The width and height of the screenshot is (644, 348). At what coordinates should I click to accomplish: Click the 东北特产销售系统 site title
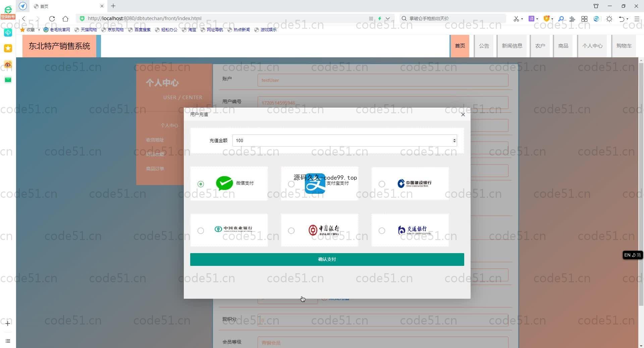tap(59, 46)
